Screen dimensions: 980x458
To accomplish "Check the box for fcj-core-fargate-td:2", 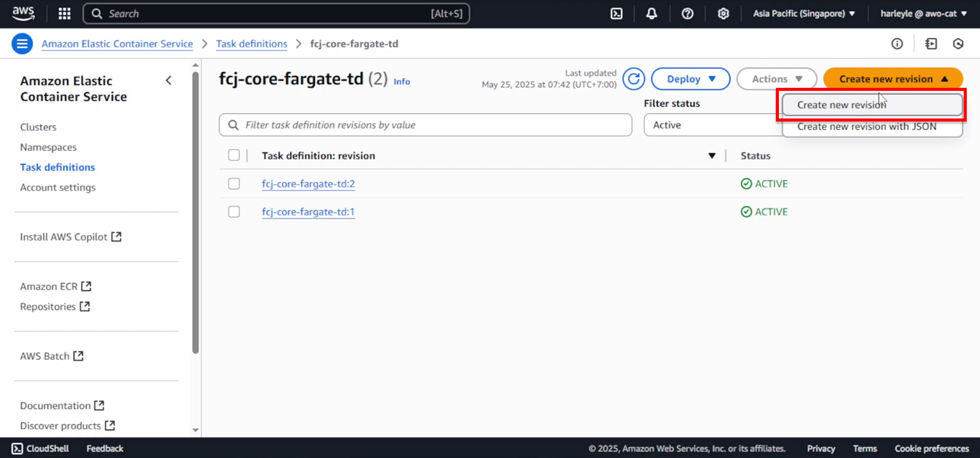I will 234,184.
